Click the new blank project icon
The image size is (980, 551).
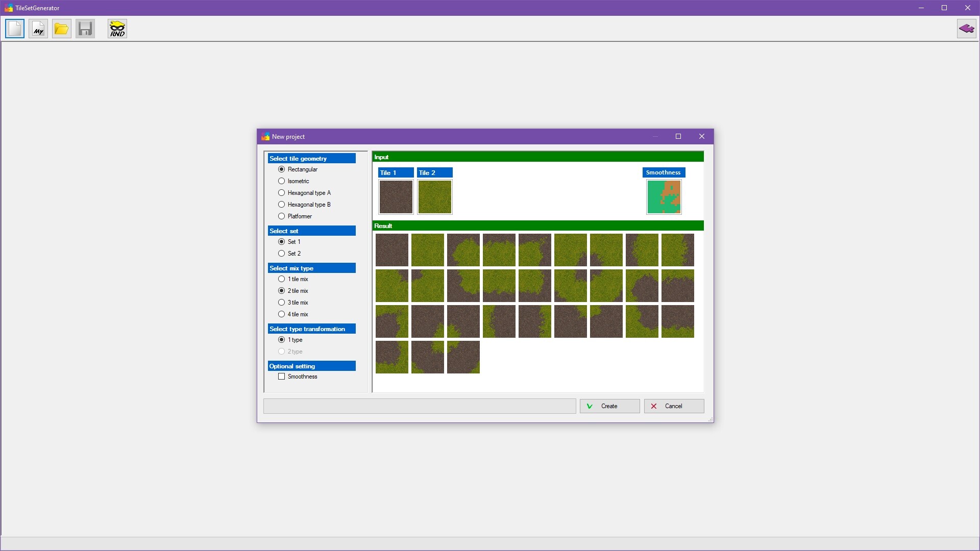point(15,29)
